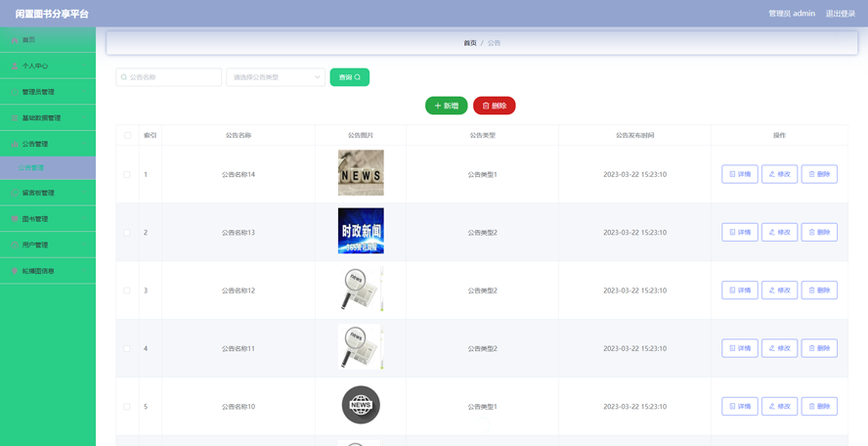Viewport: 868px width, 446px height.
Task: Click the icon beside 图书管理
Action: click(x=15, y=219)
